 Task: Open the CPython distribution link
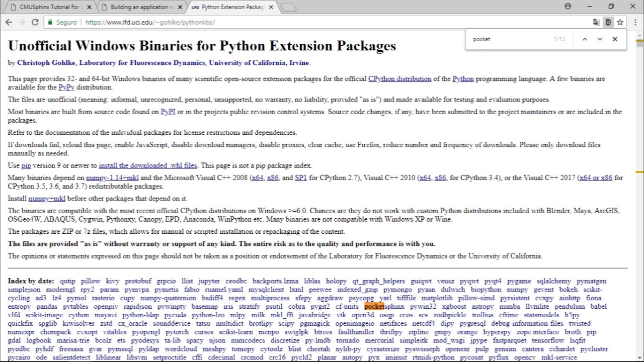tap(399, 79)
